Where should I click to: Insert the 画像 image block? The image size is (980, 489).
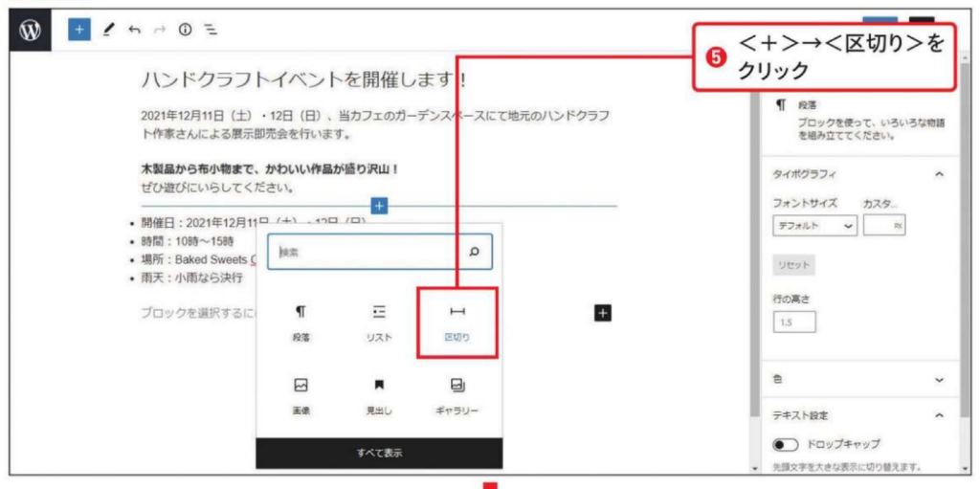coord(301,395)
